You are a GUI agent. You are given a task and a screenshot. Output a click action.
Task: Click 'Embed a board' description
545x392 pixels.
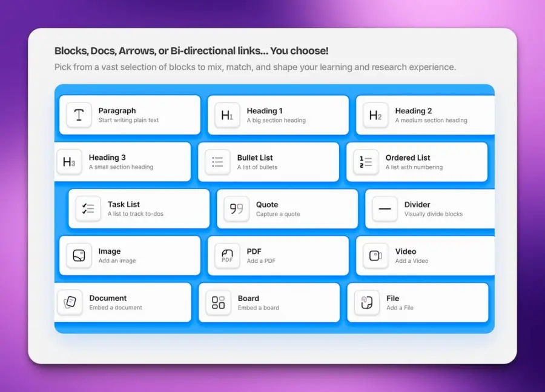click(x=258, y=308)
